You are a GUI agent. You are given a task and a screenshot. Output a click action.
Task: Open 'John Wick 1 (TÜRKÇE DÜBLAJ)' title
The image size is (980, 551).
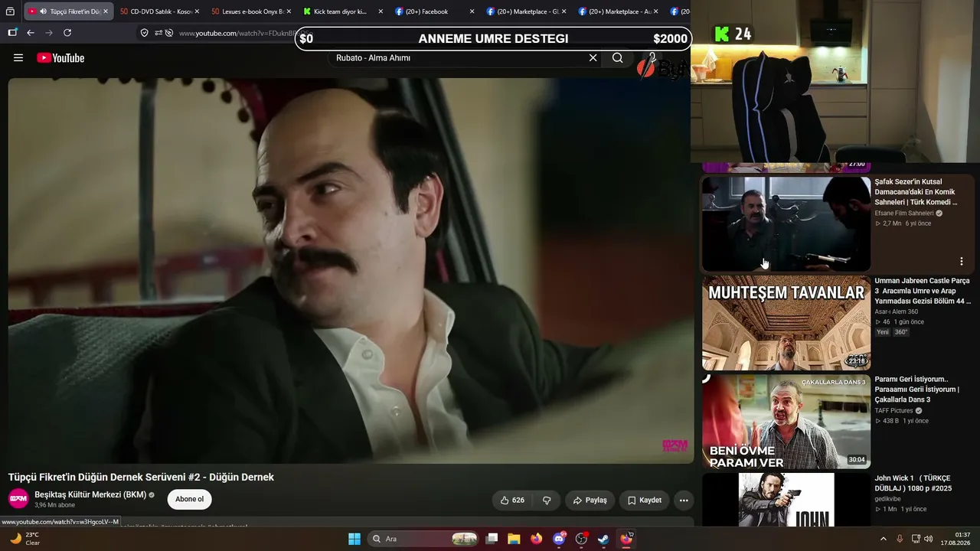click(x=913, y=483)
